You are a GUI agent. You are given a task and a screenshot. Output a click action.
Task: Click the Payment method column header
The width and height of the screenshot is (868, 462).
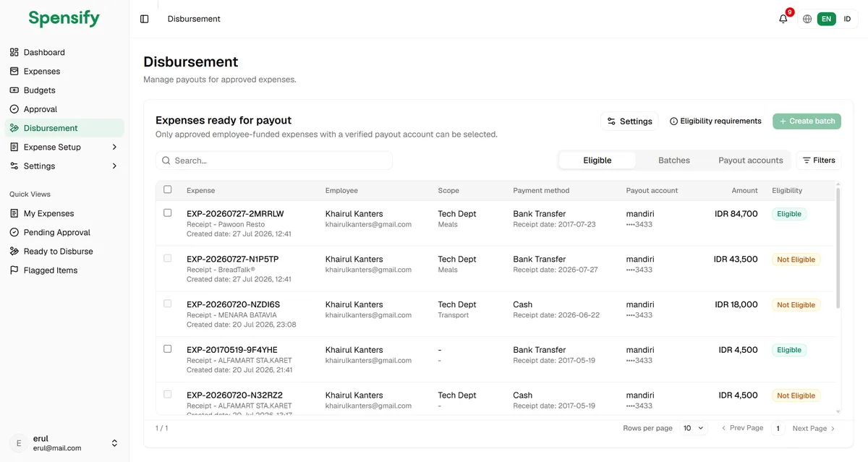tap(541, 190)
